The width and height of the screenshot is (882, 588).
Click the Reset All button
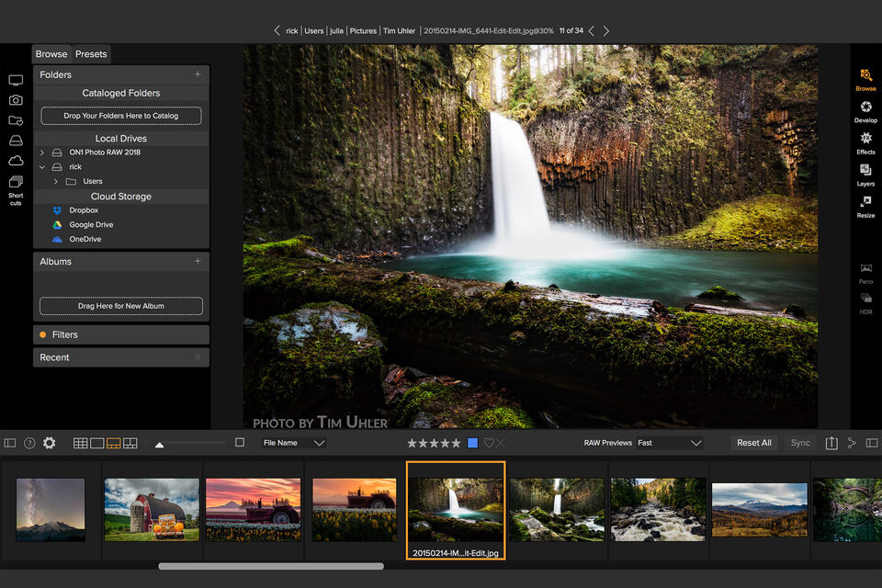tap(753, 443)
